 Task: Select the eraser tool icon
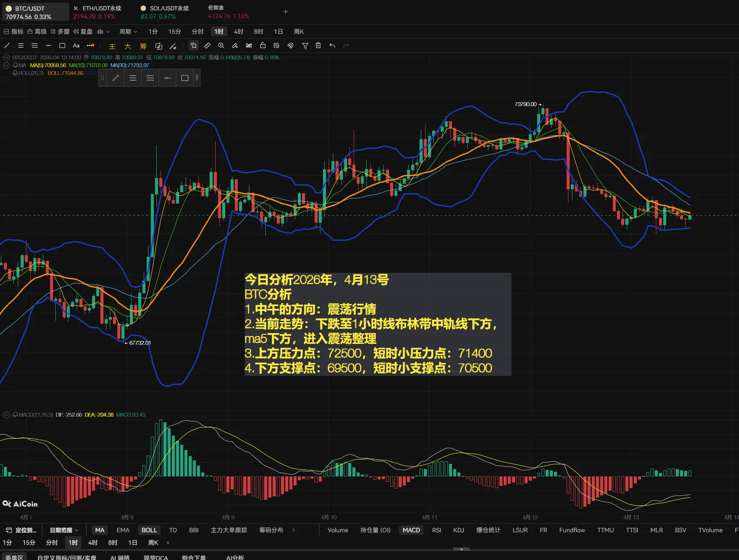pos(235,45)
